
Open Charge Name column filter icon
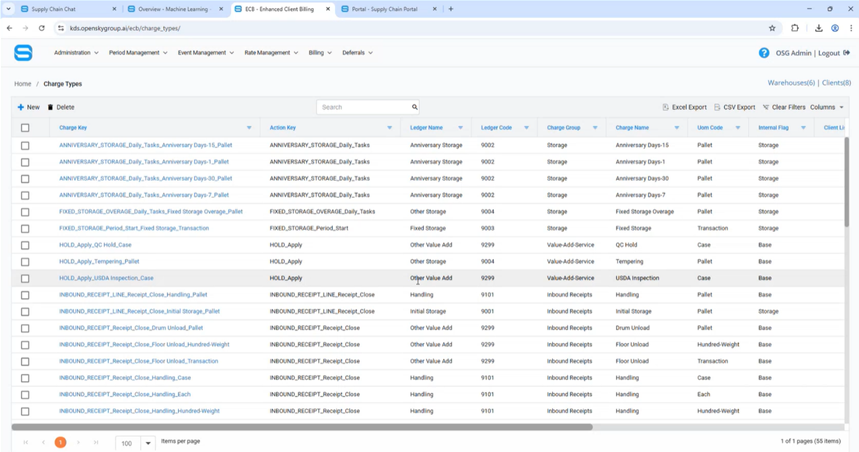point(676,128)
